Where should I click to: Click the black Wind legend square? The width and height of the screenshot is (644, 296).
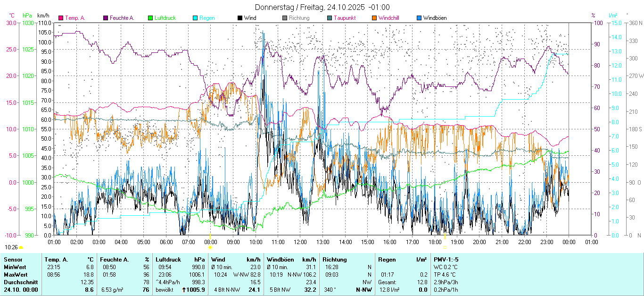click(240, 18)
